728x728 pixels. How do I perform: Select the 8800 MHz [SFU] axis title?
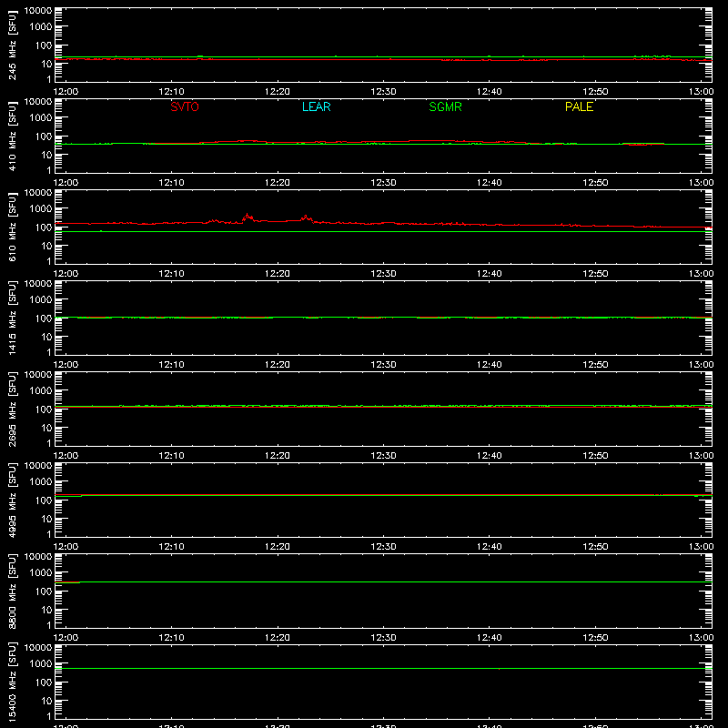pyautogui.click(x=13, y=591)
